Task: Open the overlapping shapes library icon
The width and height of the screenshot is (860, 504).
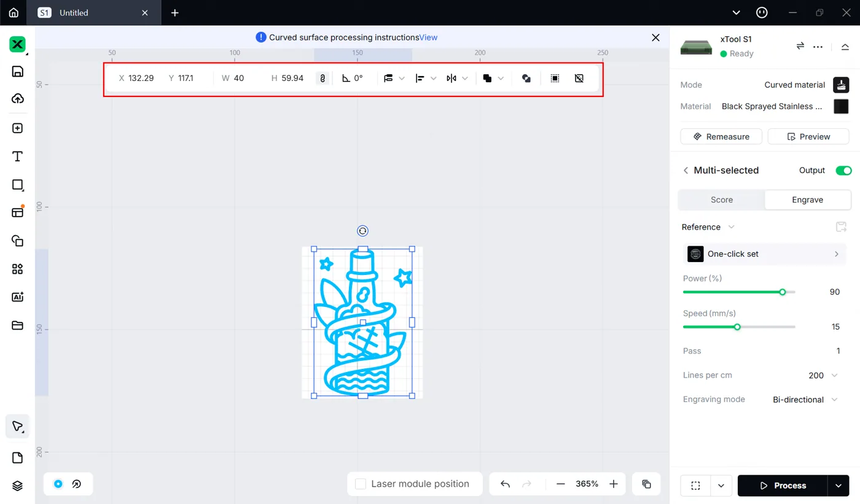Action: pos(17,241)
